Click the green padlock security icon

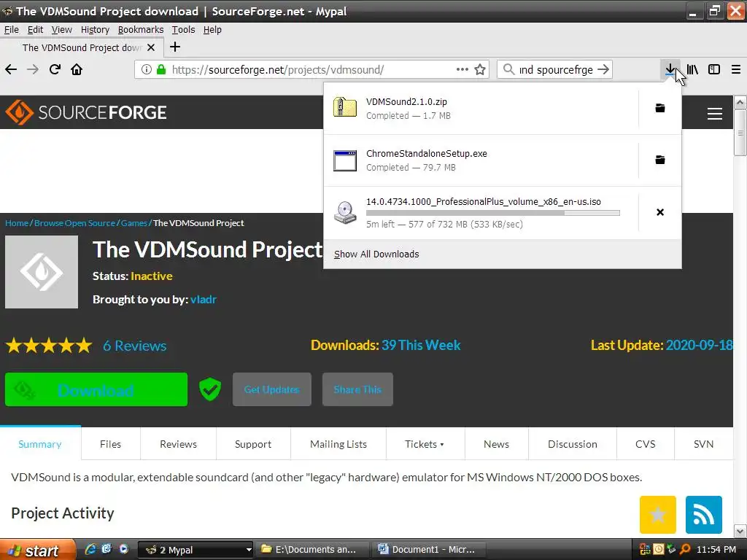click(x=161, y=69)
